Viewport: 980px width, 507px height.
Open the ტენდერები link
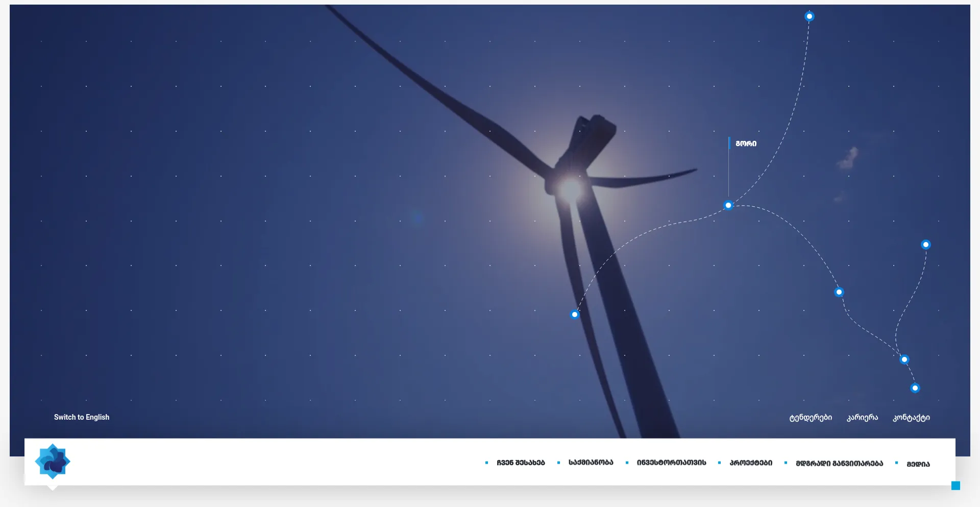[811, 418]
